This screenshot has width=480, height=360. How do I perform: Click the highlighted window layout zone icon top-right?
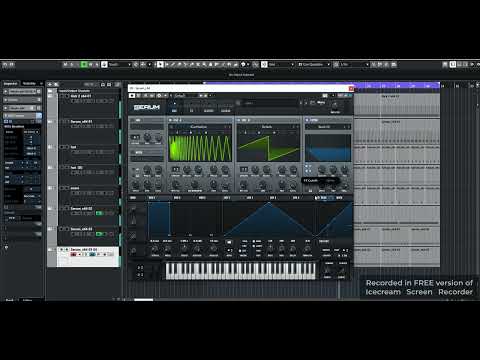[x=453, y=64]
